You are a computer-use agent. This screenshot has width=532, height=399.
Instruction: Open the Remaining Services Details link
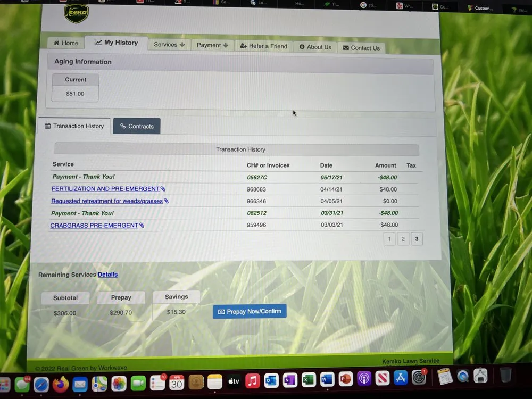107,275
